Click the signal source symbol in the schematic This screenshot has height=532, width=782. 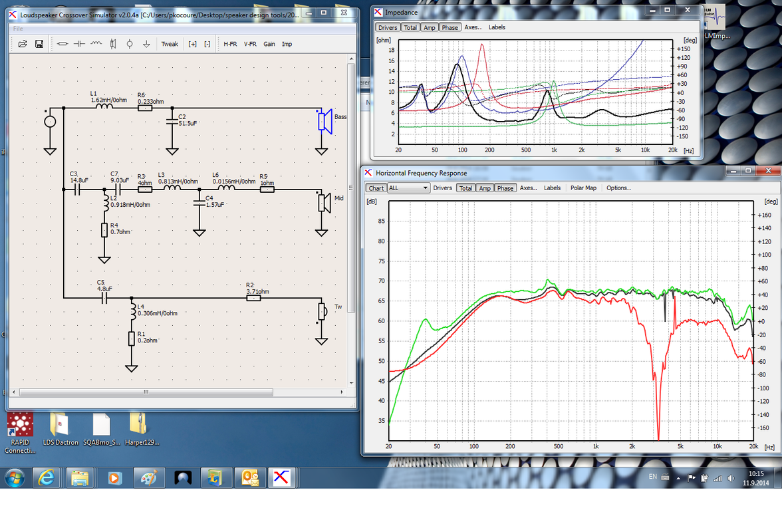pos(50,121)
